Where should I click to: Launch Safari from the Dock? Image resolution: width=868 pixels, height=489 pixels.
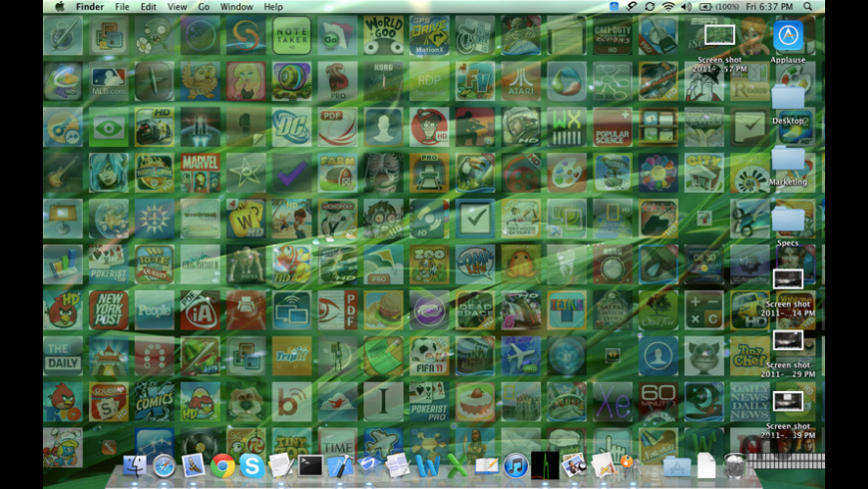point(164,466)
